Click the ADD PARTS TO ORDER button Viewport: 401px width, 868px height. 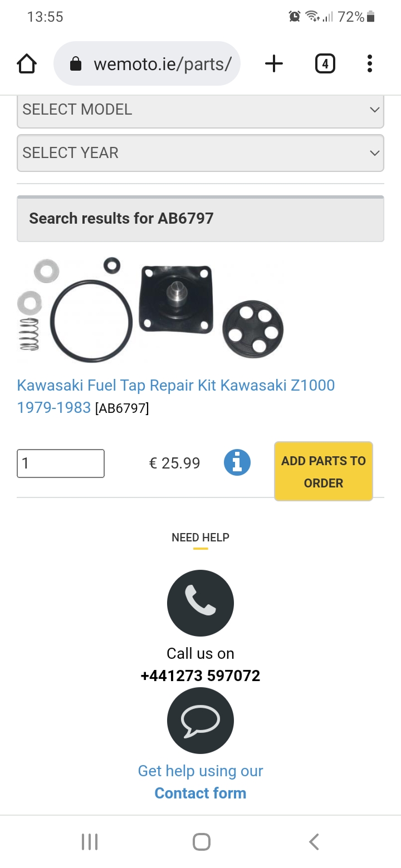pyautogui.click(x=323, y=471)
